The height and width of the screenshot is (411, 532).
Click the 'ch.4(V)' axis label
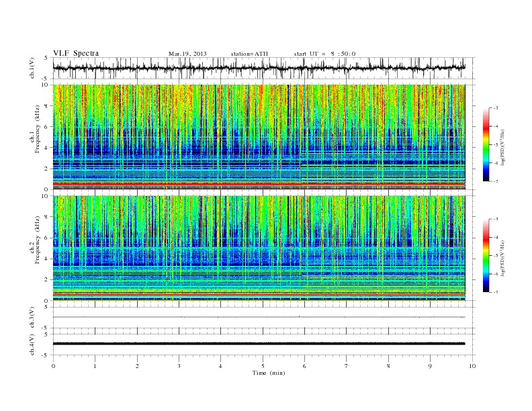pos(32,345)
